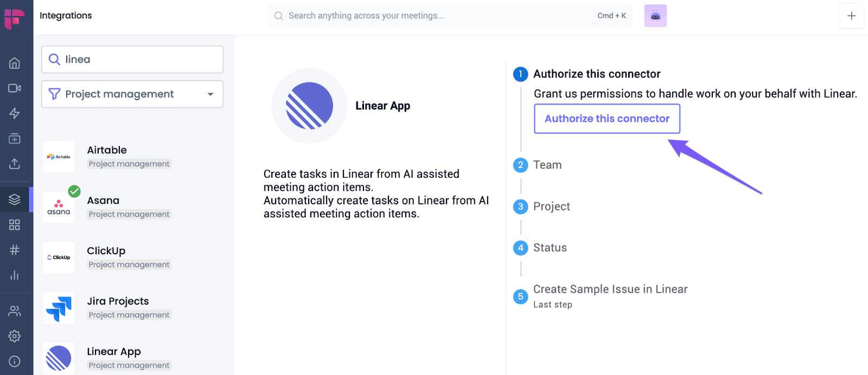Open the Jira Projects integration entry
Viewport: 868px width, 375px height.
point(132,308)
